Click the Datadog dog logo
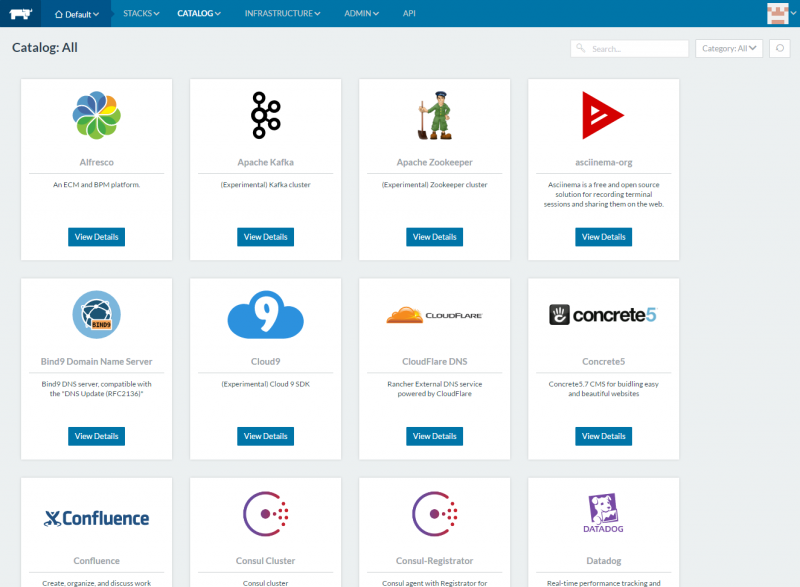 [x=603, y=513]
